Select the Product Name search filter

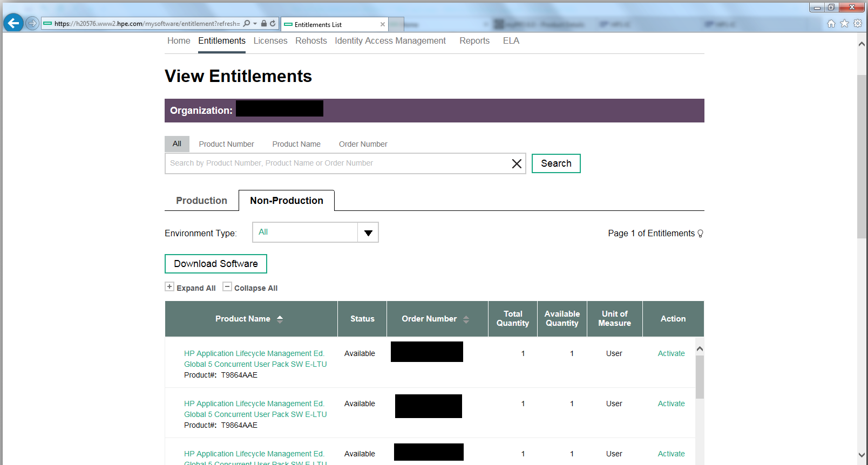(296, 144)
